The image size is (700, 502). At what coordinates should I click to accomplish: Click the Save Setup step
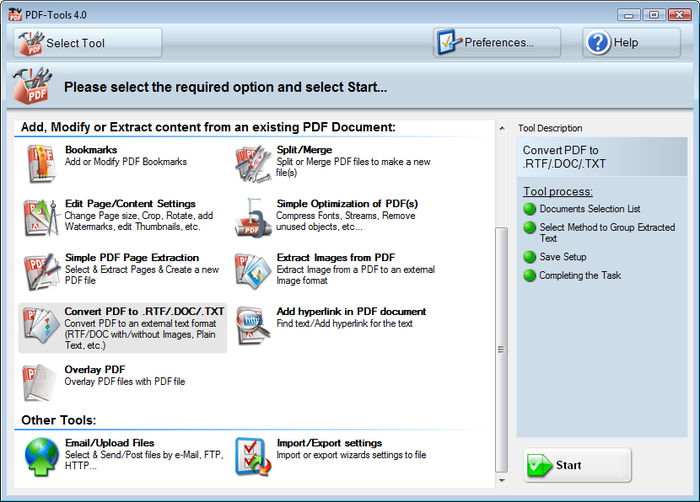[562, 257]
